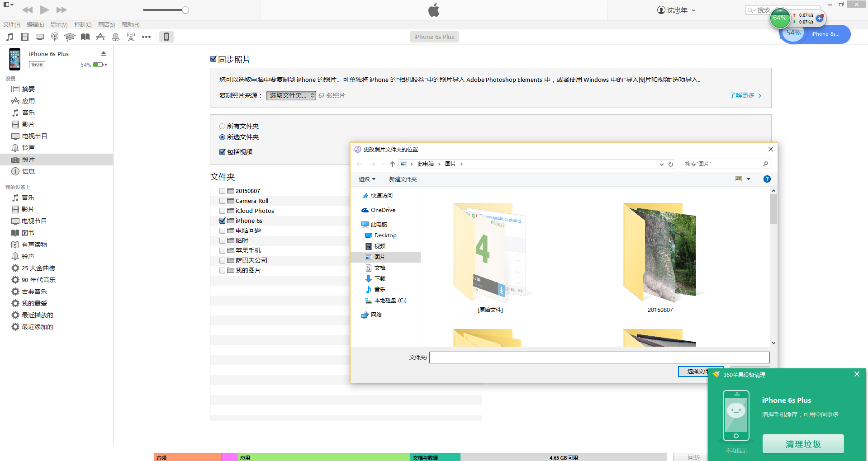The width and height of the screenshot is (868, 461).
Task: Adjust the volume slider knob
Action: tap(185, 10)
